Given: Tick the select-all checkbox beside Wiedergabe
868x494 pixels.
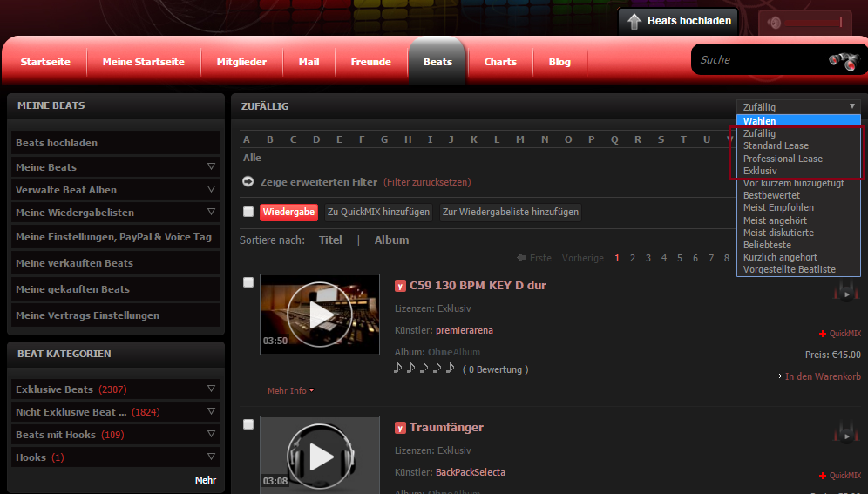Looking at the screenshot, I should pyautogui.click(x=248, y=212).
